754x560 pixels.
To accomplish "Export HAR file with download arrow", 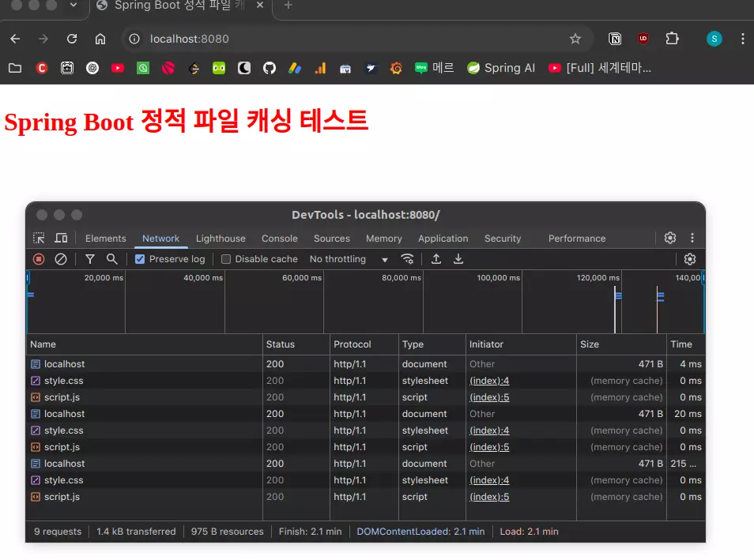I will 458,259.
